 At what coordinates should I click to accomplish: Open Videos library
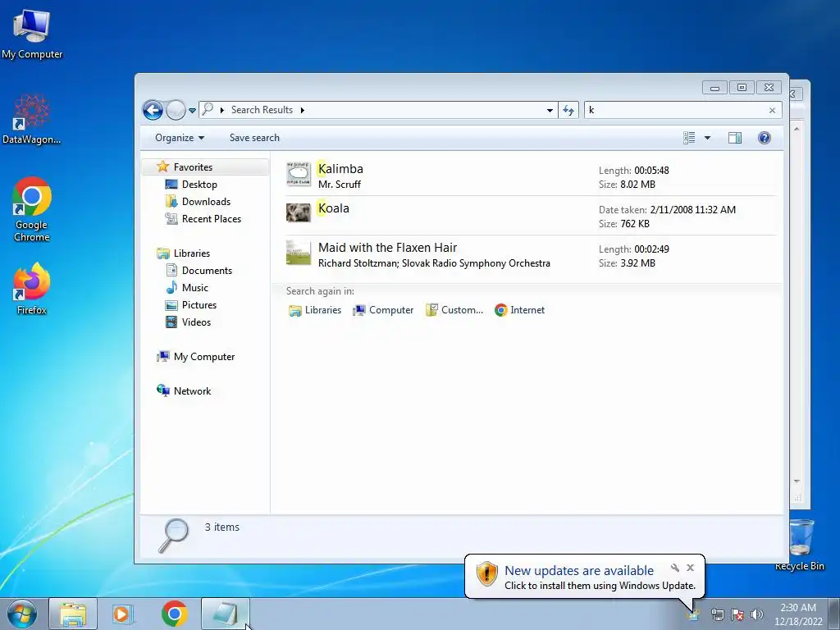point(196,322)
